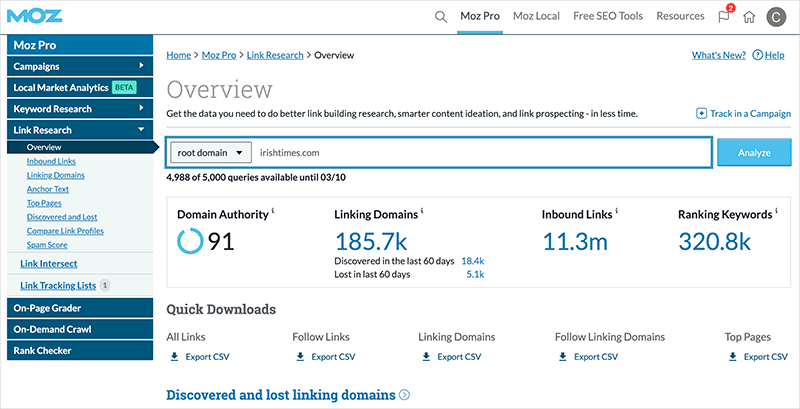Open Discovered and lost linking domains heading

click(x=281, y=395)
